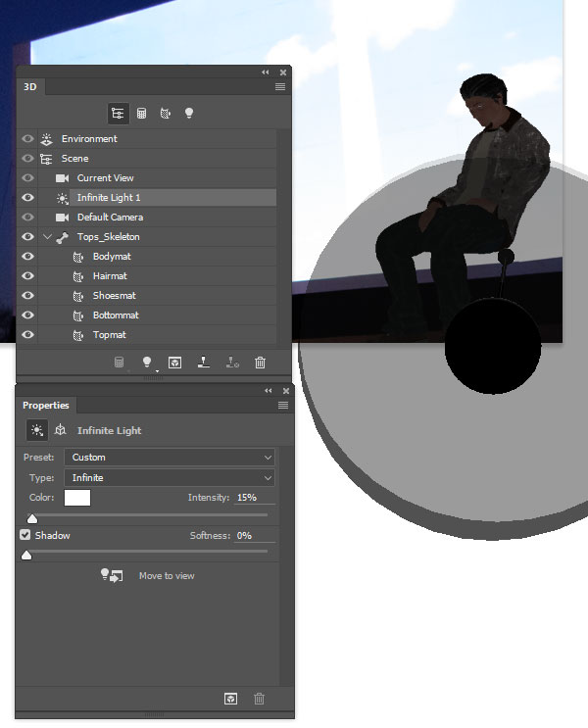Filter 3D panel by lights

[x=189, y=114]
